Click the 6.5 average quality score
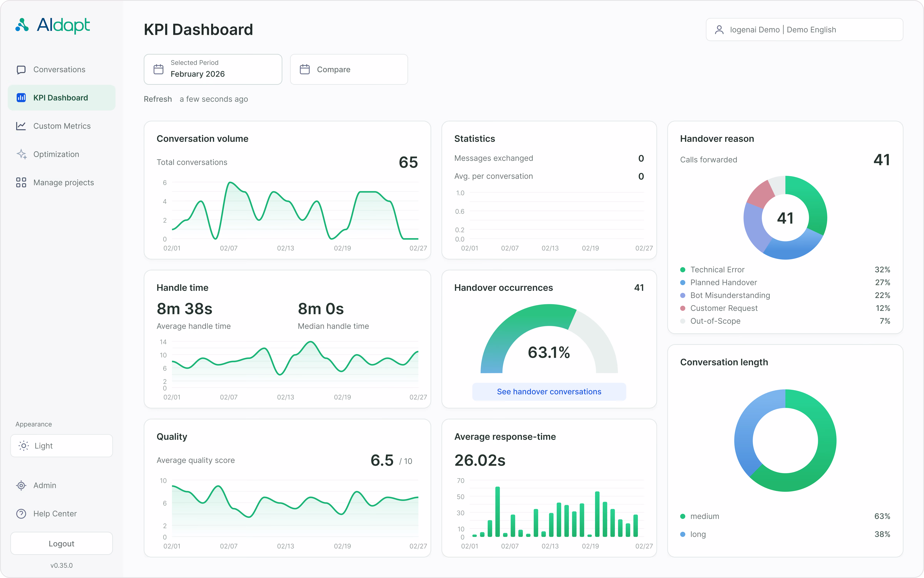Viewport: 924px width, 578px height. click(382, 460)
